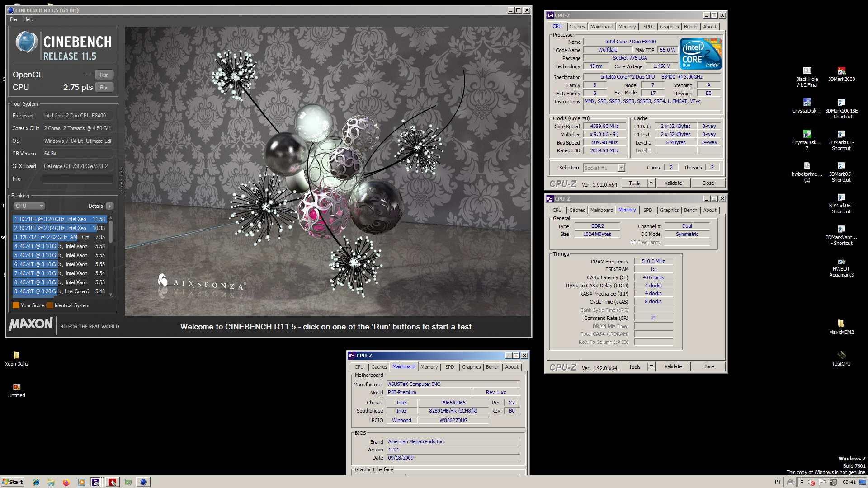Click the taskbar clock showing 00:41
The image size is (868, 488).
pos(849,482)
